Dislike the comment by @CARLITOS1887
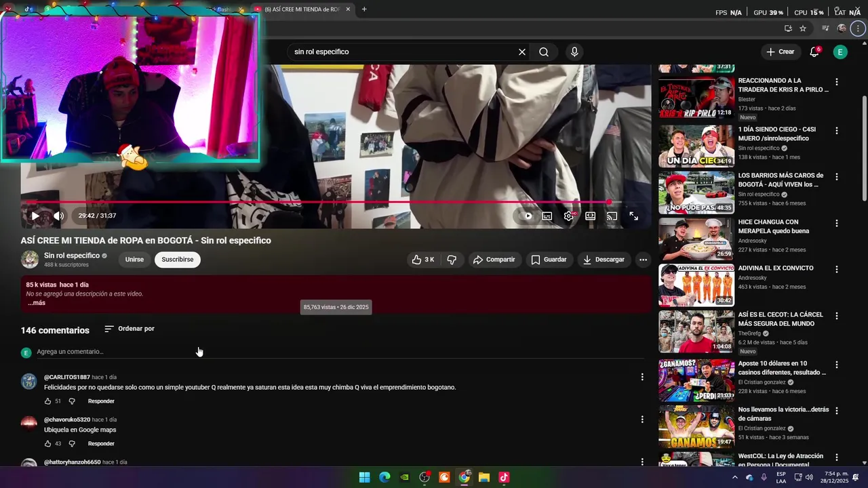 72,401
